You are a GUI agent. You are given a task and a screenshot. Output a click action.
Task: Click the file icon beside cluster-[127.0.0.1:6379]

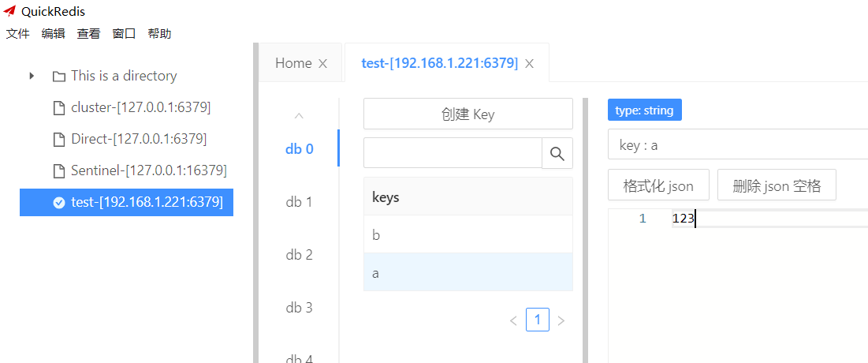[58, 108]
